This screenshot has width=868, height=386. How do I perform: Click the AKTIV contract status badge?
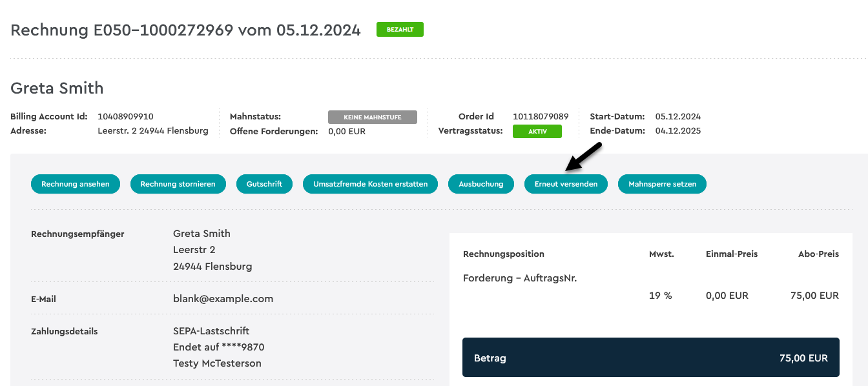[537, 131]
